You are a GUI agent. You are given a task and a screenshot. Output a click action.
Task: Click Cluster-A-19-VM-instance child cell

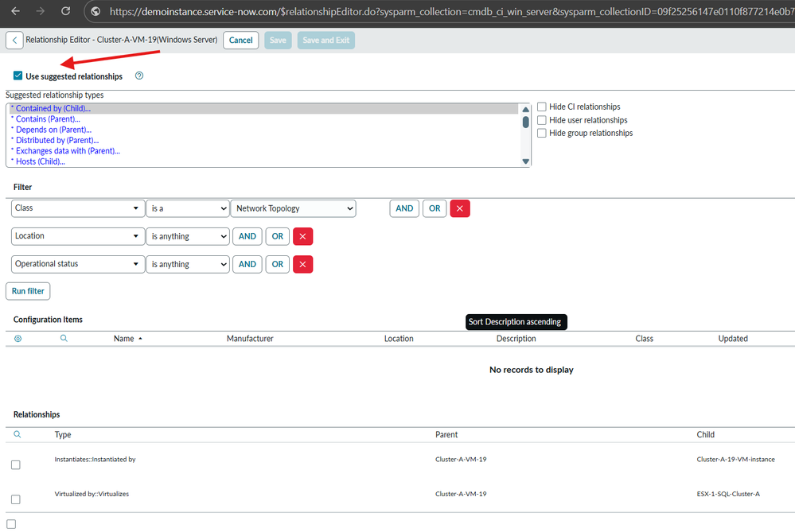735,459
